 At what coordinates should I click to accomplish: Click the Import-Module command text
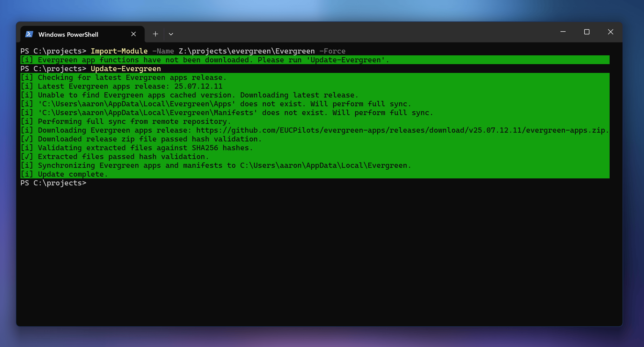tap(119, 51)
